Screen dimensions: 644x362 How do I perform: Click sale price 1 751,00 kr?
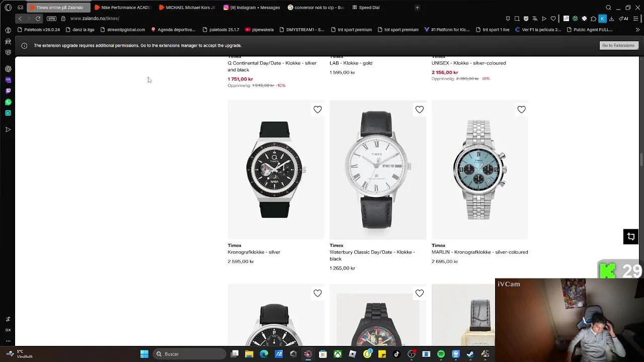pos(240,79)
